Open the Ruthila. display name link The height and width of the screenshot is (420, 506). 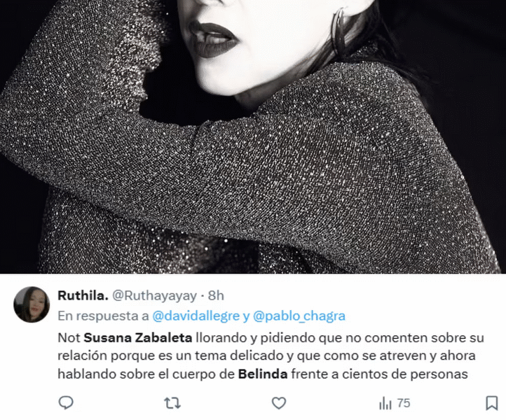[x=83, y=295]
